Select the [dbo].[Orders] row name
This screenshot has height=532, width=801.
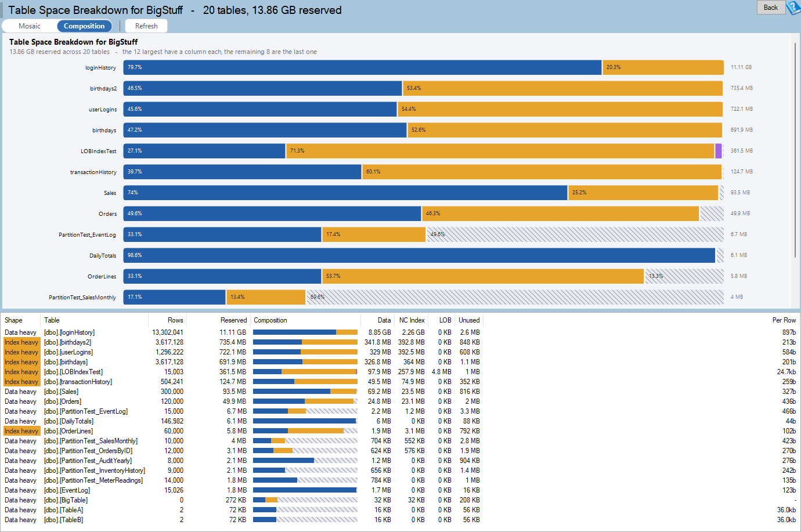(63, 401)
